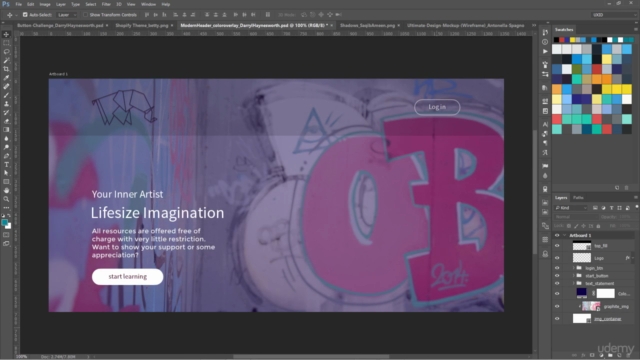
Task: Expand the Logo layer effects arrow
Action: pyautogui.click(x=633, y=258)
